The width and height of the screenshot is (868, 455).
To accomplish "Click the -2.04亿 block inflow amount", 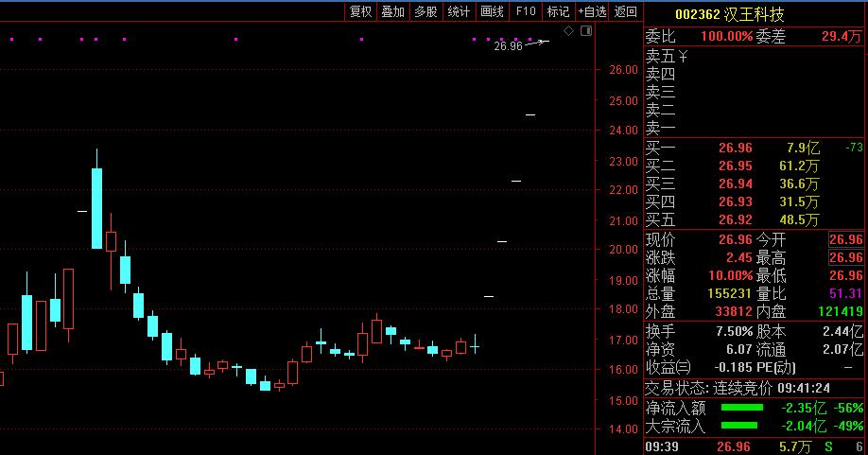I will (x=804, y=426).
